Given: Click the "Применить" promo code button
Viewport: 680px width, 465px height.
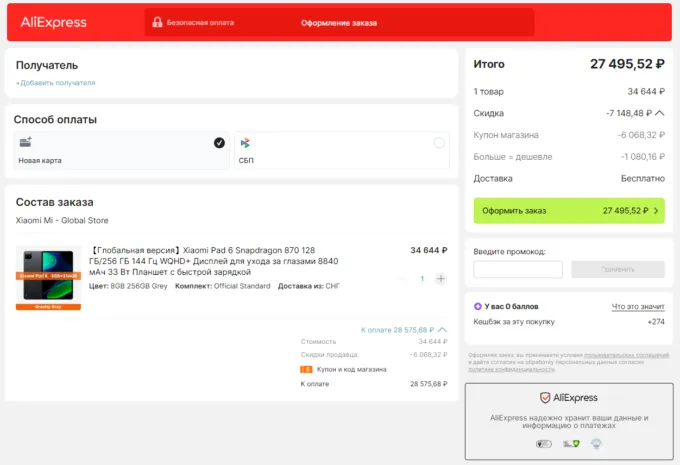Looking at the screenshot, I should point(617,269).
